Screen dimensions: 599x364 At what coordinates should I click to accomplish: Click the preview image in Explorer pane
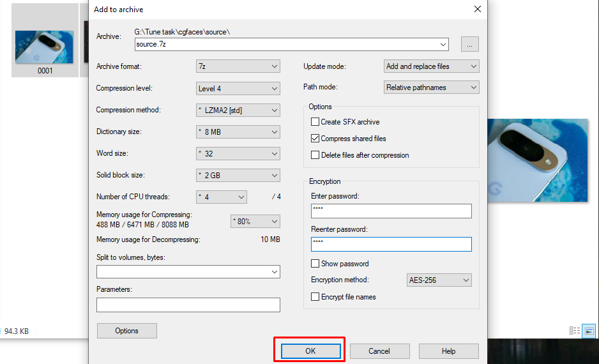click(538, 160)
